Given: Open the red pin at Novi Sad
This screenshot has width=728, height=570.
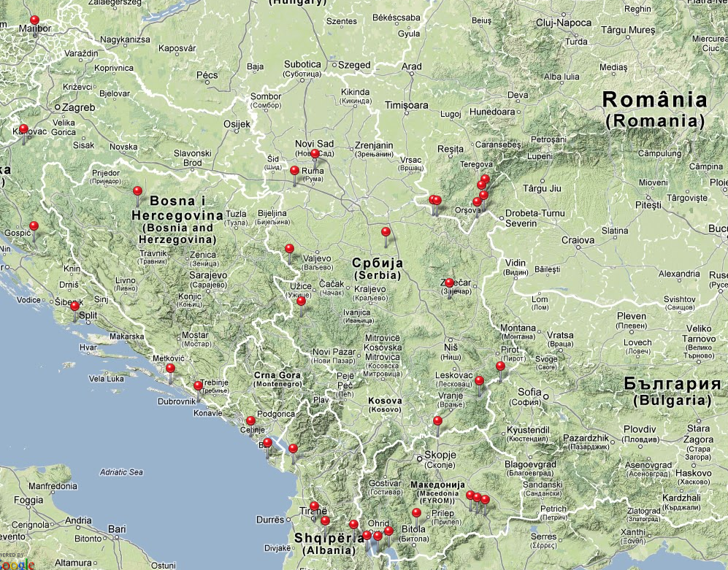Looking at the screenshot, I should [315, 154].
